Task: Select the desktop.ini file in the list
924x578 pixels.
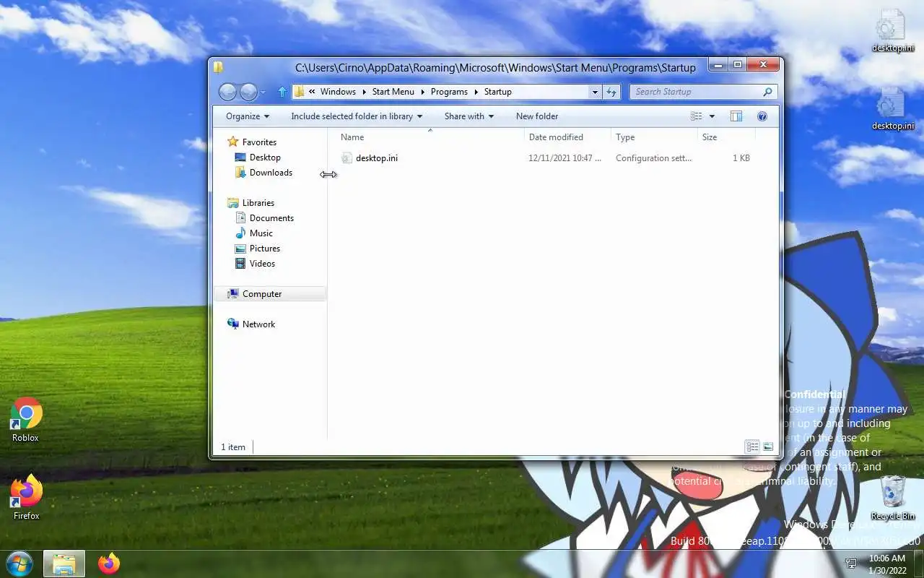Action: point(376,158)
